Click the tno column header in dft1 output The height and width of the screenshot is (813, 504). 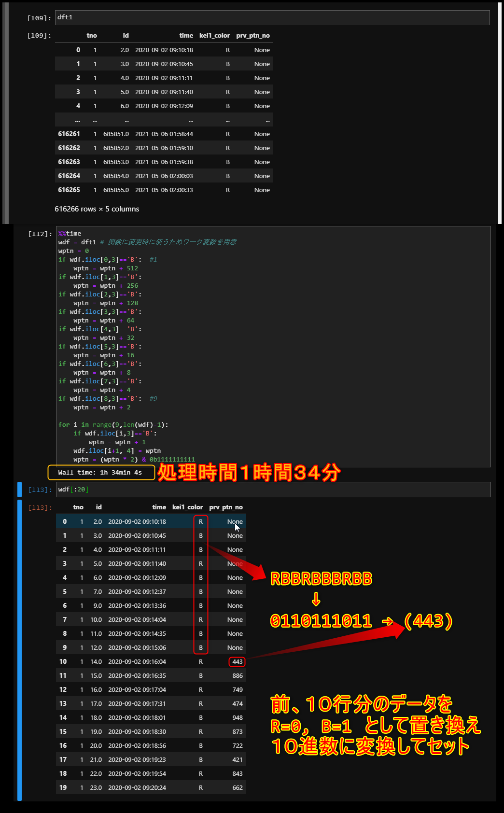(92, 36)
